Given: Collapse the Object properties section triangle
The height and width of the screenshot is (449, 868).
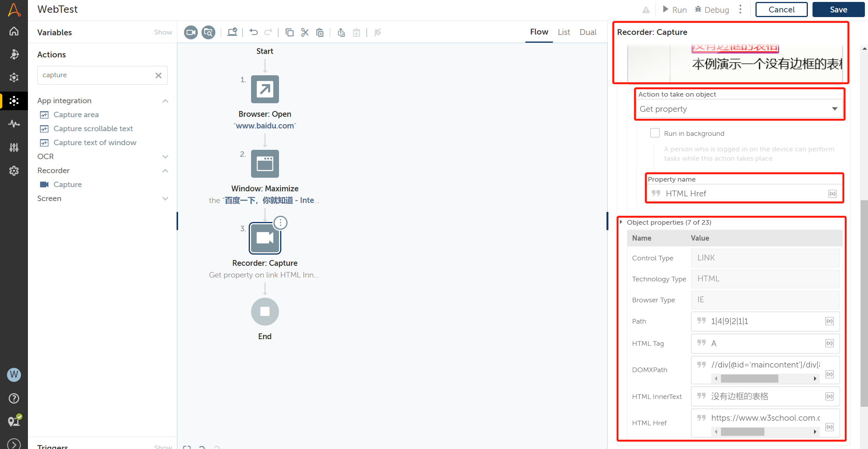Looking at the screenshot, I should [x=621, y=222].
